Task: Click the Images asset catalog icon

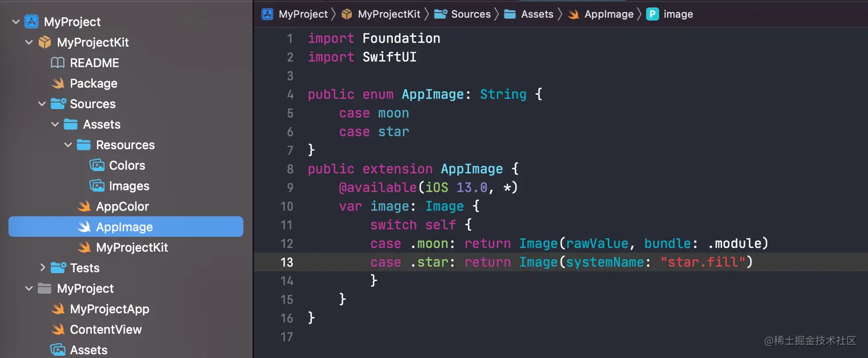Action: [97, 186]
